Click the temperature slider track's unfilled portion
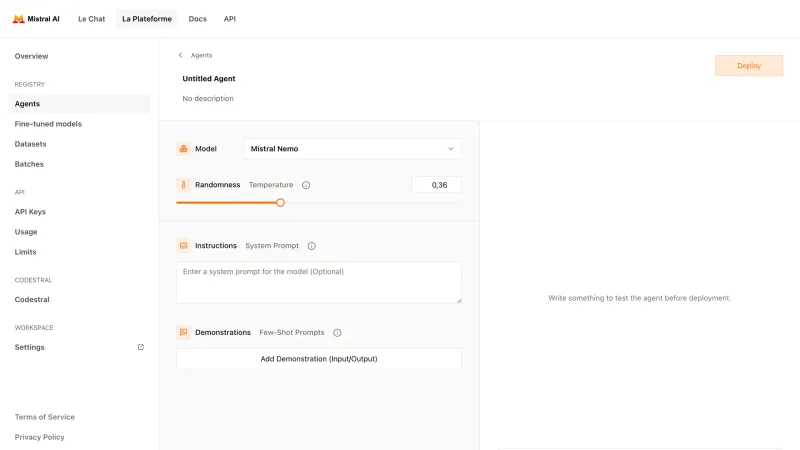Viewport: 800px width, 450px height. pos(372,203)
